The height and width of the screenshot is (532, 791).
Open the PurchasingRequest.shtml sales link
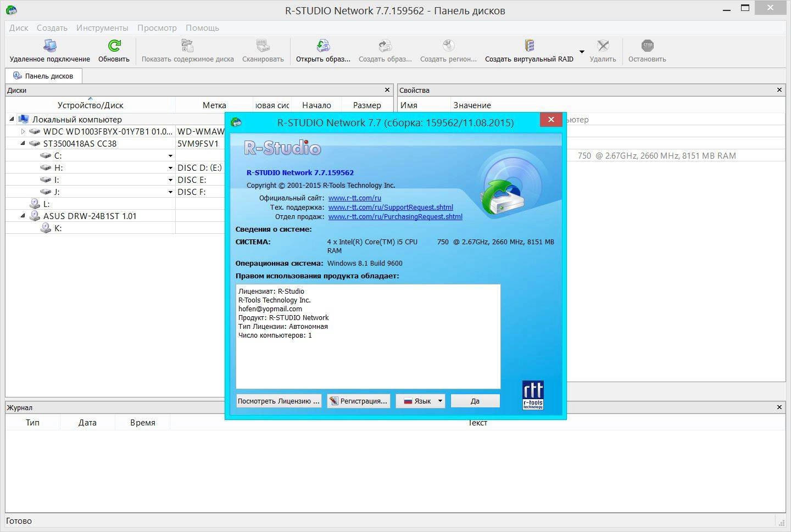click(396, 216)
